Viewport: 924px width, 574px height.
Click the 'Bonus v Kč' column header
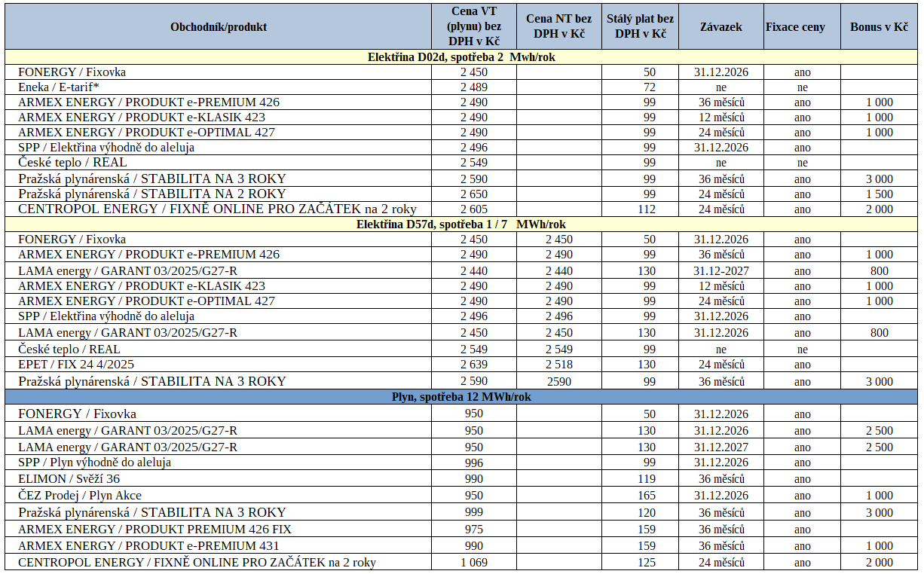(879, 27)
